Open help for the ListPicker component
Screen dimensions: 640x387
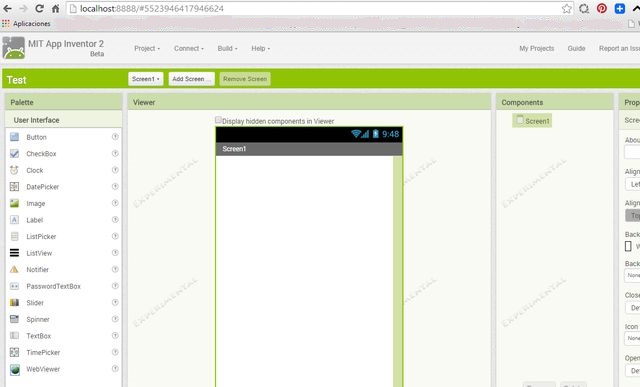pyautogui.click(x=115, y=236)
